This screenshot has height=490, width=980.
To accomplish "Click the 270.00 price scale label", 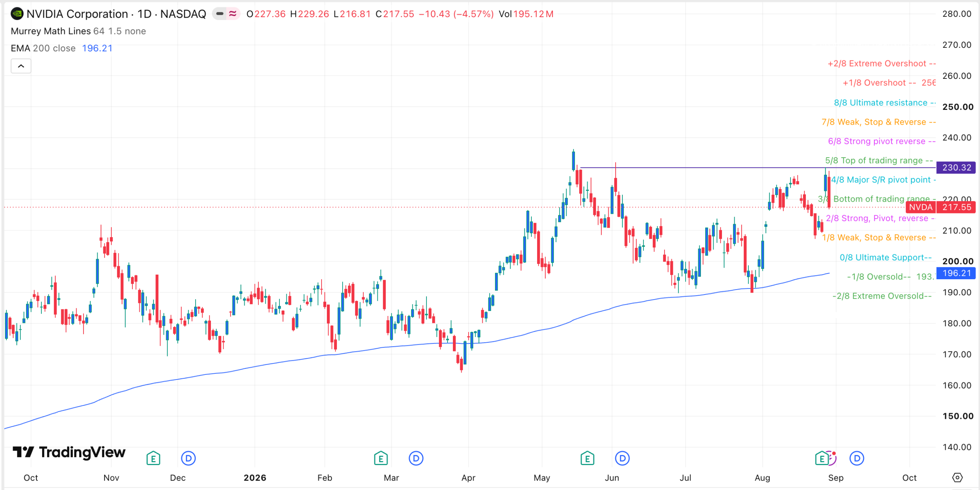I will tap(957, 45).
